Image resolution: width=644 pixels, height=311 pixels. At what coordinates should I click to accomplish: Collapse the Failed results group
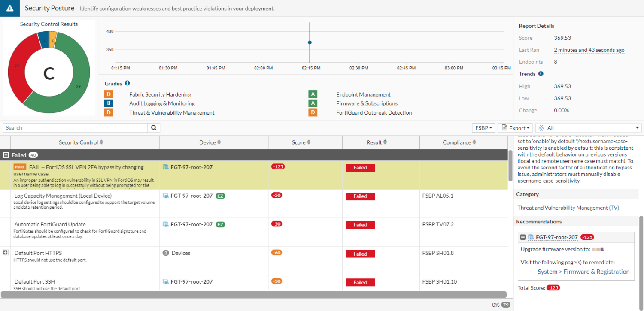[6, 155]
